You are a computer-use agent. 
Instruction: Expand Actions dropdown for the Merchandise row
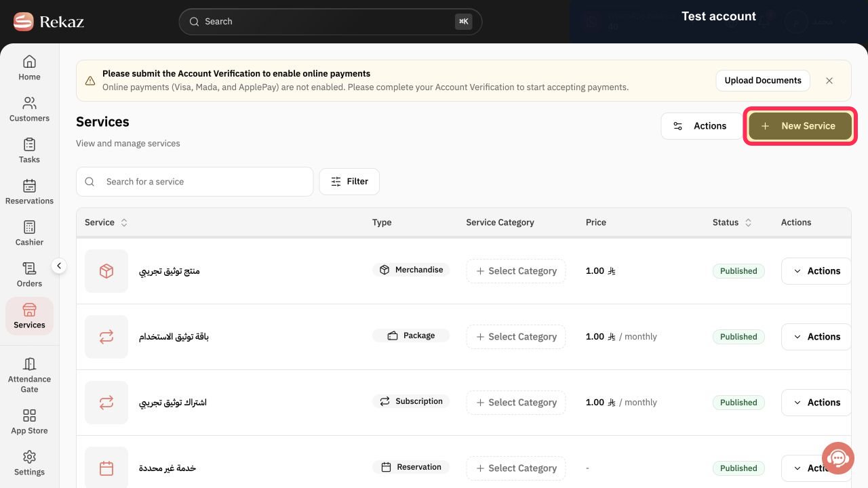coord(816,271)
